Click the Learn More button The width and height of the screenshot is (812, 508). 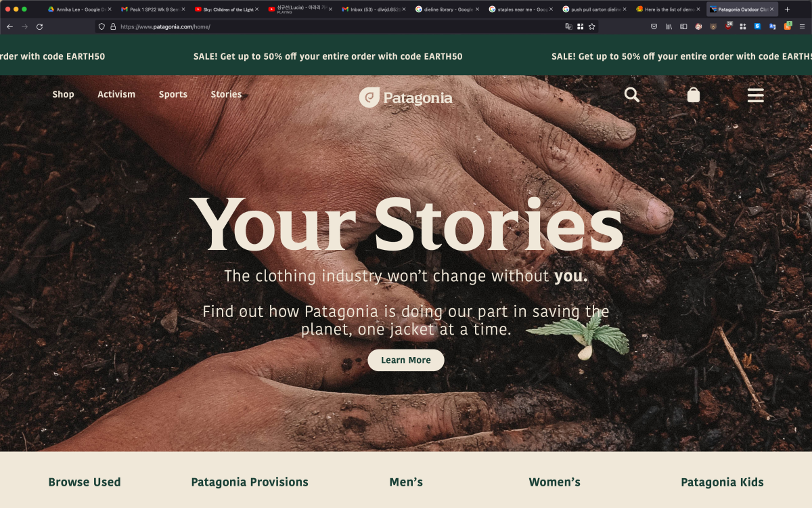point(406,360)
